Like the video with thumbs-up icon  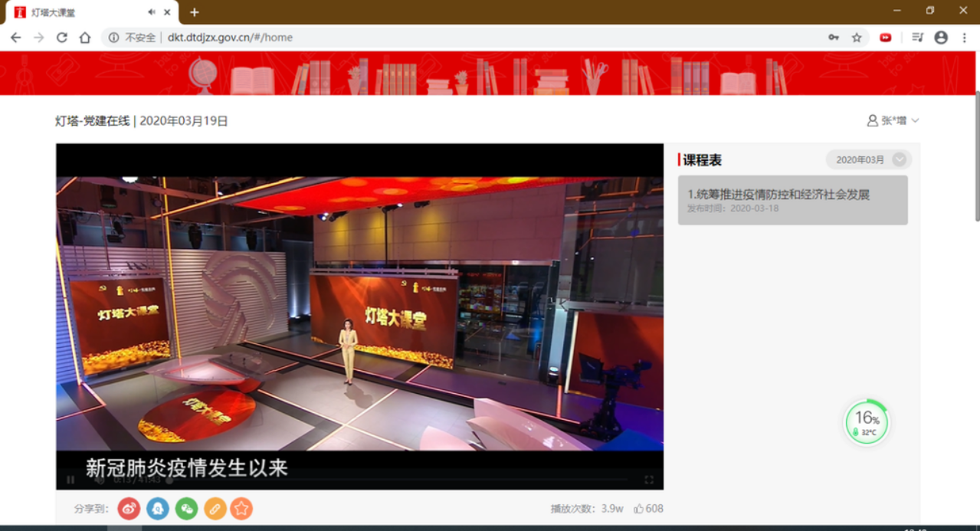(639, 509)
